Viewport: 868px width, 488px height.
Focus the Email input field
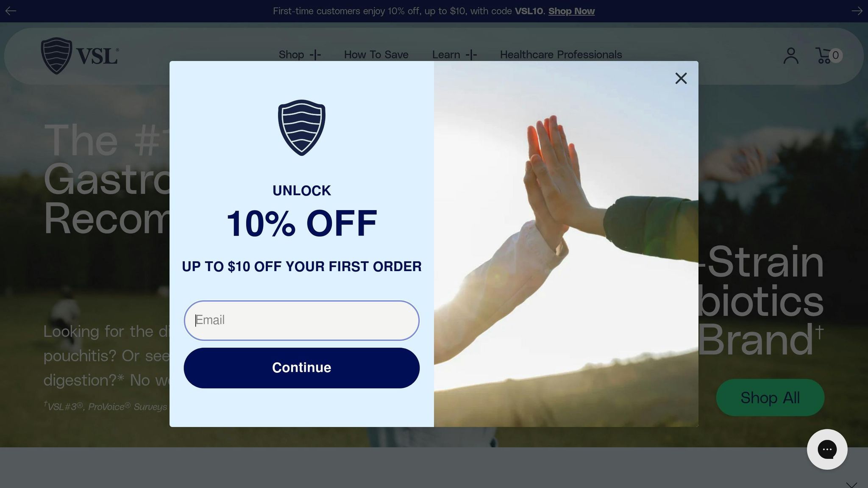(301, 320)
